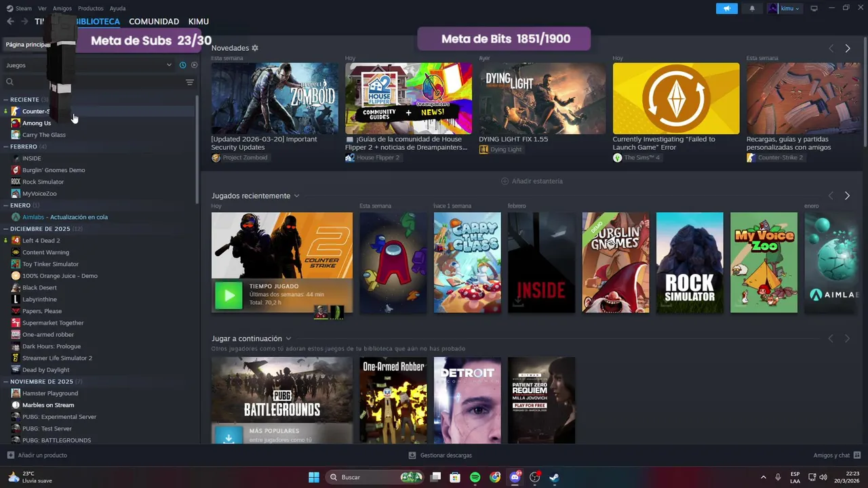This screenshot has width=868, height=488.
Task: Click the add a product plus icon
Action: click(10, 455)
